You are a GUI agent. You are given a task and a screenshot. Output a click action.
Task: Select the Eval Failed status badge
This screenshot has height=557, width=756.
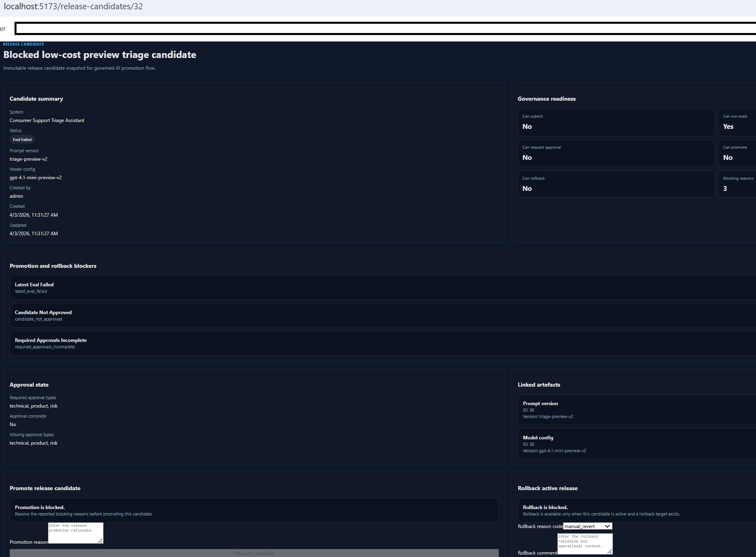22,140
